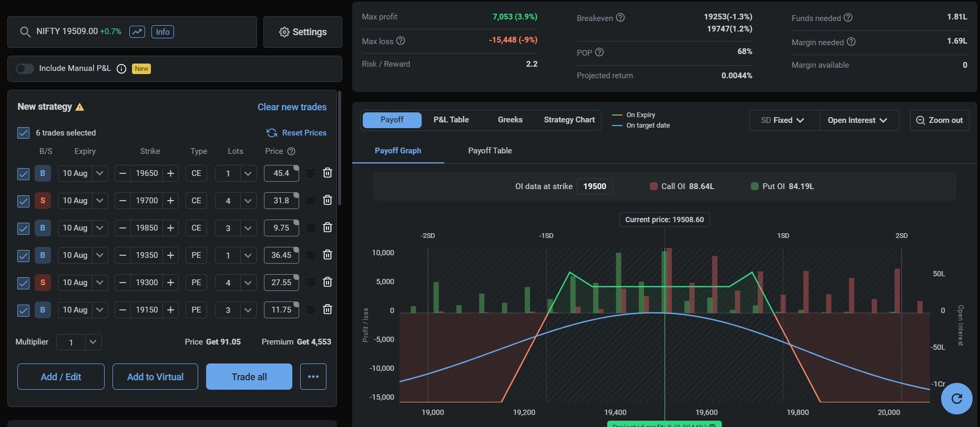Open expiry dropdown for the 19300 row
The height and width of the screenshot is (427, 980).
pos(100,283)
